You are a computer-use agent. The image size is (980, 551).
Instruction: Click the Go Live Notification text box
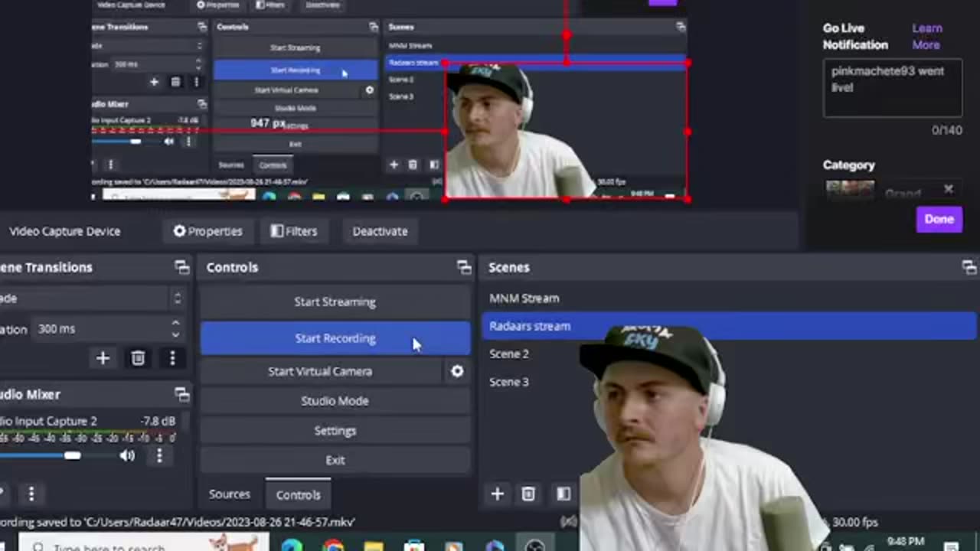tap(892, 89)
